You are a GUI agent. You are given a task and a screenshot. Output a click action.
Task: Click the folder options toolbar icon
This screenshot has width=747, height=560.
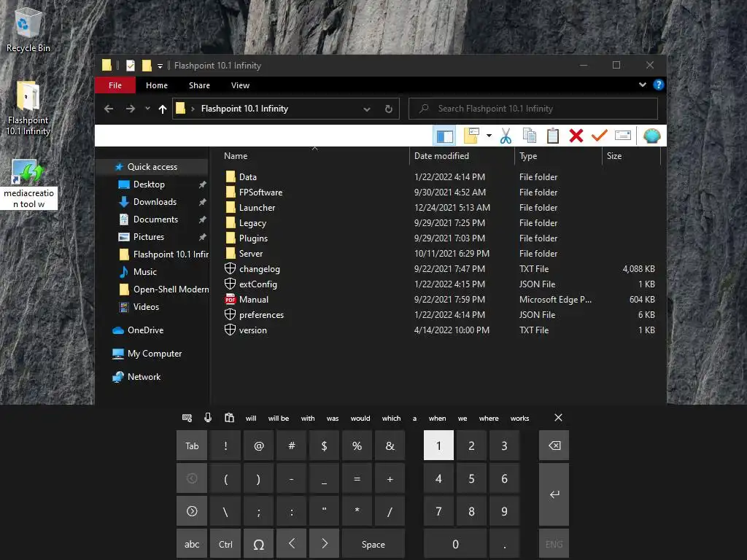[471, 136]
